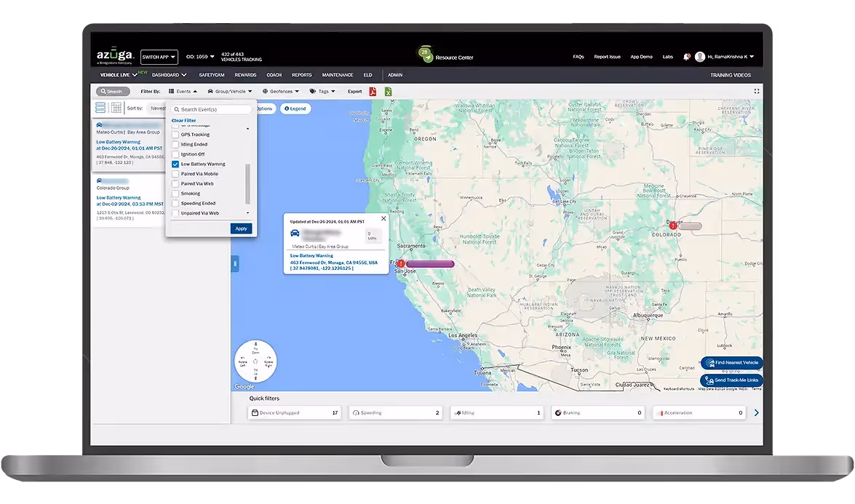Enter fullscreen map mode

[x=756, y=92]
